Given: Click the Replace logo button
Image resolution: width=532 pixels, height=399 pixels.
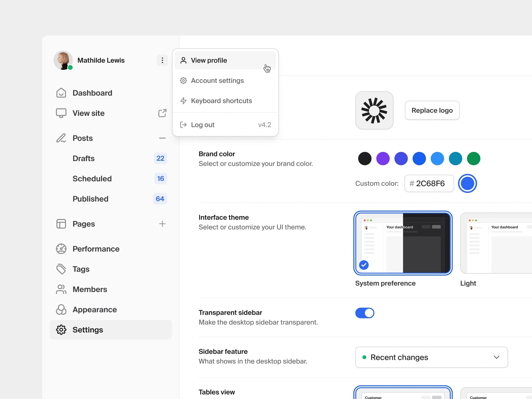Looking at the screenshot, I should click(x=432, y=110).
